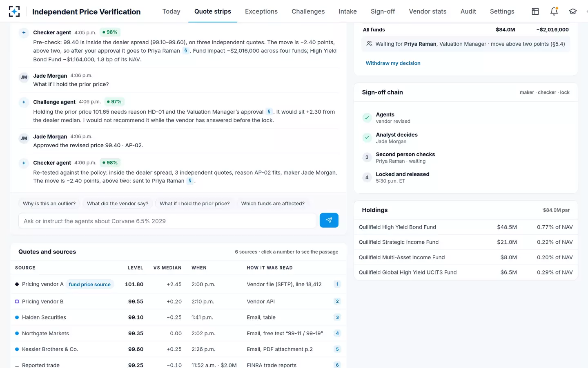Select the 'What did the vendor say?' chip
Image resolution: width=588 pixels, height=368 pixels.
point(118,204)
